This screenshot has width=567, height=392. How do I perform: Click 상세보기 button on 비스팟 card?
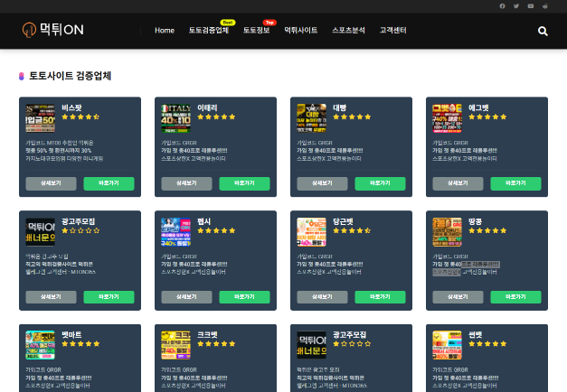51,183
